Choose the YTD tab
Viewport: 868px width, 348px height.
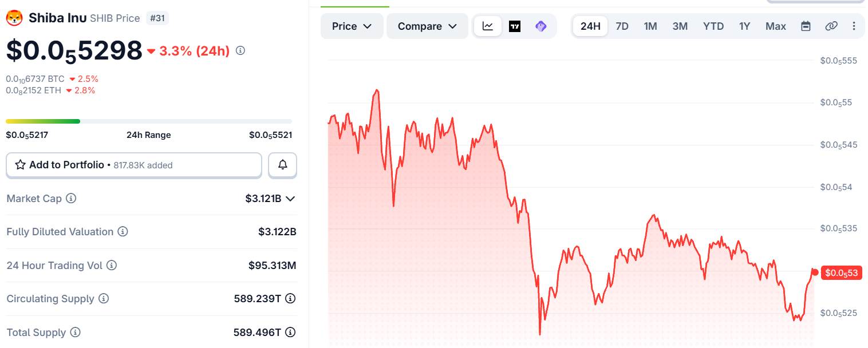[713, 26]
